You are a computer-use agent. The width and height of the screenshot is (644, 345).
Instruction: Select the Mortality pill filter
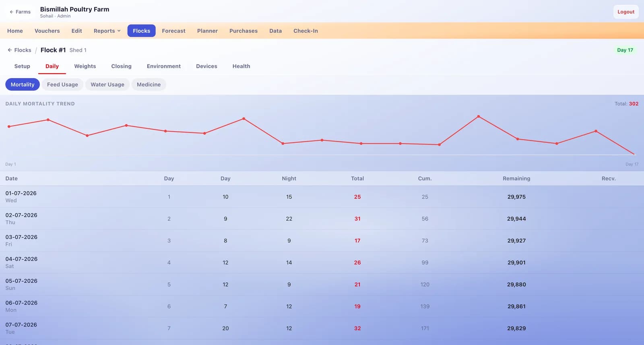(23, 85)
